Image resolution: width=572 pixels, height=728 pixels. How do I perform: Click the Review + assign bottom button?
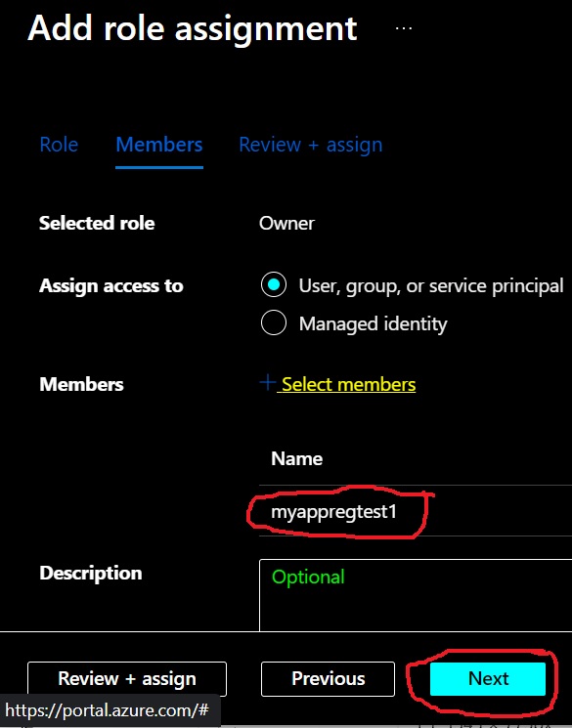click(x=127, y=679)
